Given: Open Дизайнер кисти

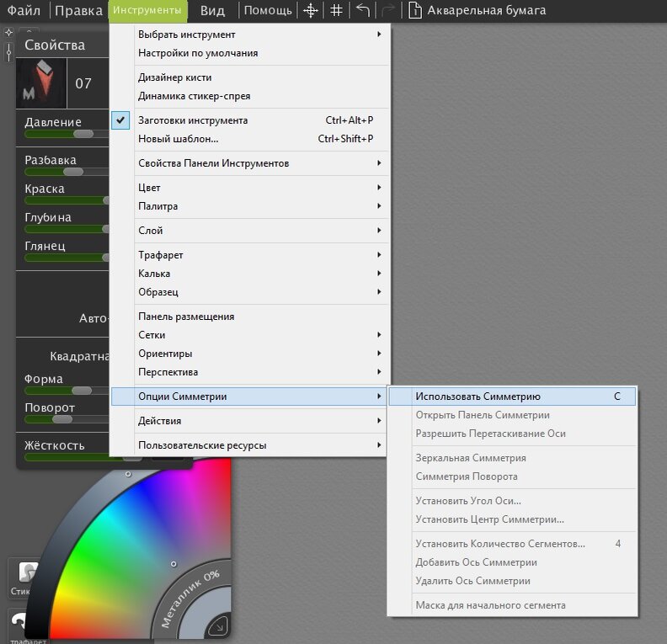Looking at the screenshot, I should click(250, 77).
